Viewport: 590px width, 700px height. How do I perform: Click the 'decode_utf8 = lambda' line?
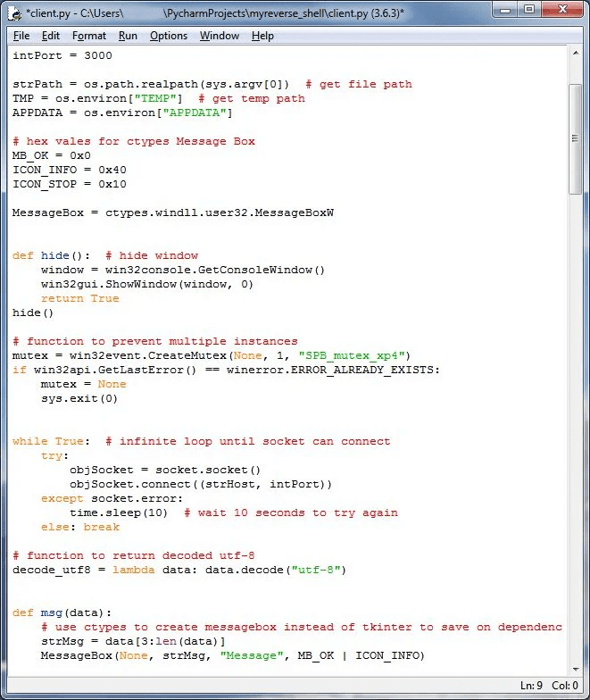(179, 570)
